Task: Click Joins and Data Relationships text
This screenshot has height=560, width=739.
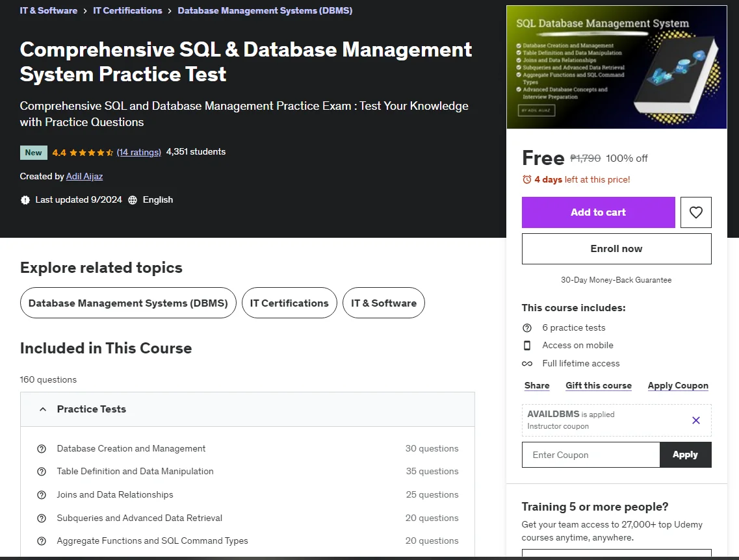Action: coord(115,495)
